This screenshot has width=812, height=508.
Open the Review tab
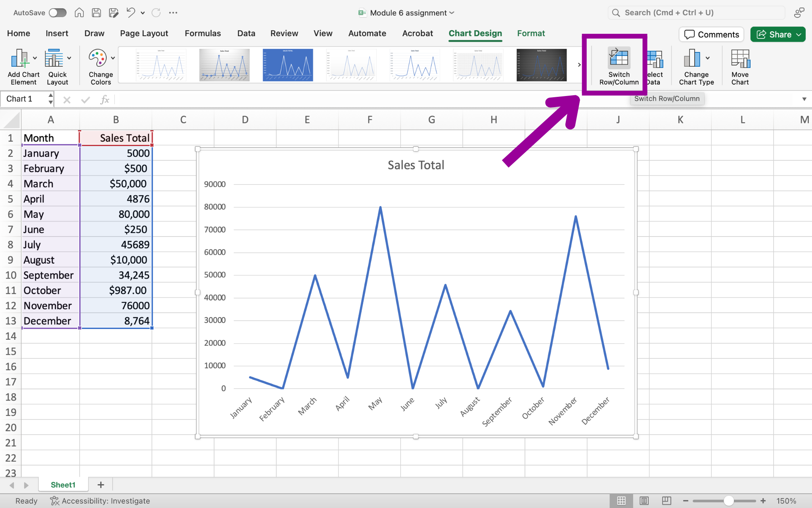[x=284, y=33]
